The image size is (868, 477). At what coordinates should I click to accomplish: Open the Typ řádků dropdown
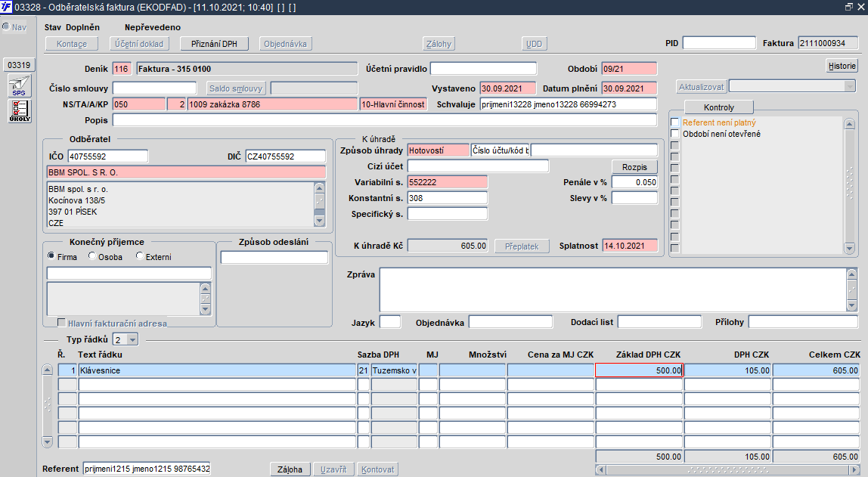pyautogui.click(x=132, y=339)
